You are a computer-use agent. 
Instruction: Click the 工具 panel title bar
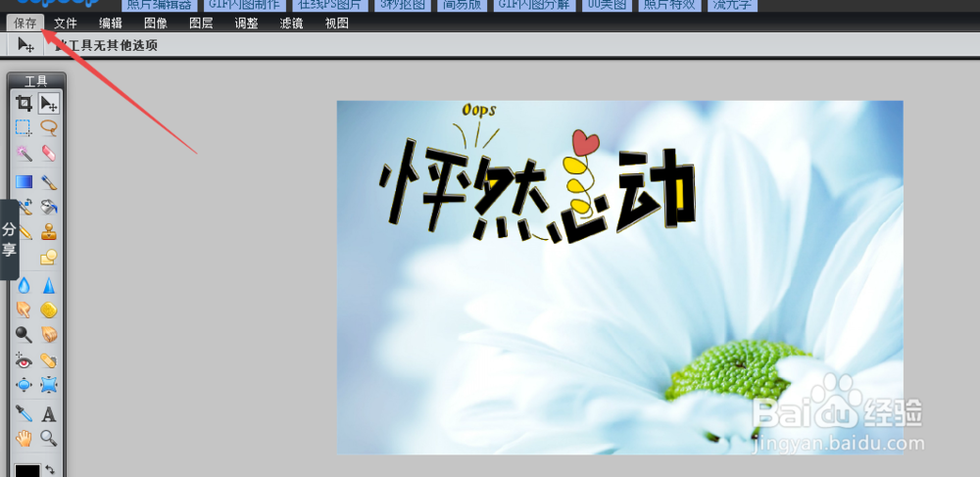coord(35,80)
